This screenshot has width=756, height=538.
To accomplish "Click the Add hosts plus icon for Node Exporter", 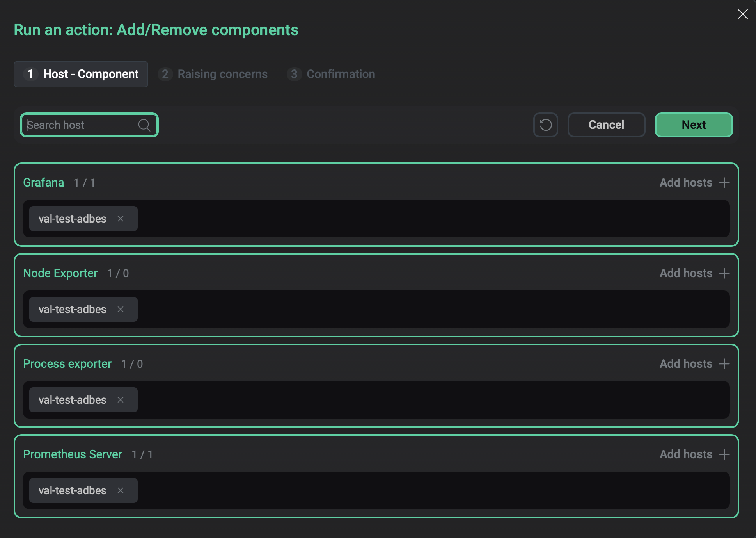I will [x=724, y=273].
